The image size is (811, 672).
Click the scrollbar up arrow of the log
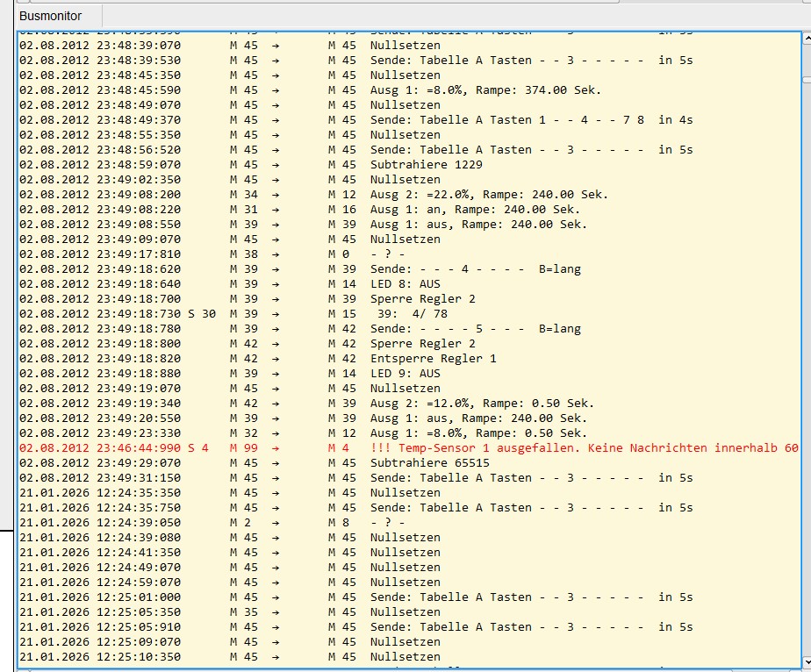(806, 38)
